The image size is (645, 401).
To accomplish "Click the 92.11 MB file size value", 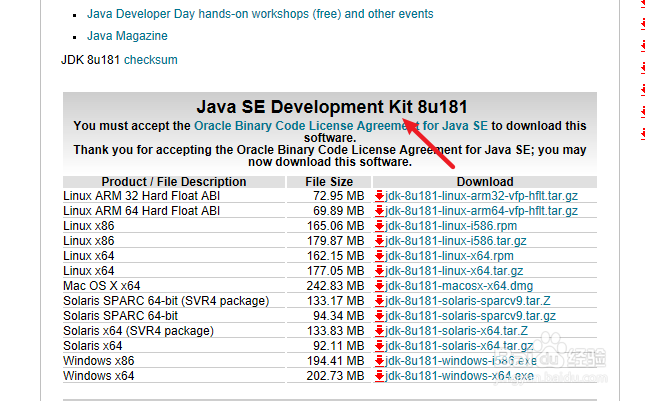I will click(339, 346).
